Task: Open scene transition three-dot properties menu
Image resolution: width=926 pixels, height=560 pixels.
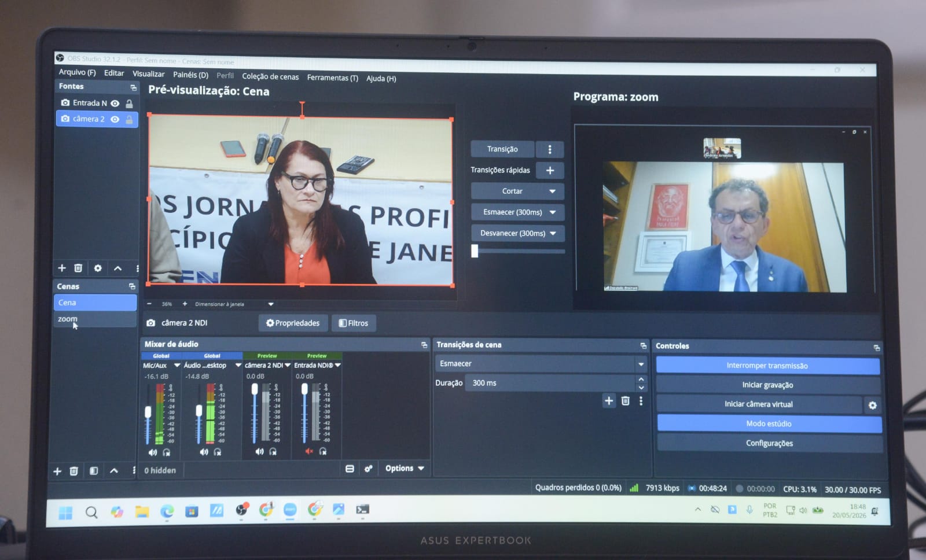Action: click(x=641, y=401)
